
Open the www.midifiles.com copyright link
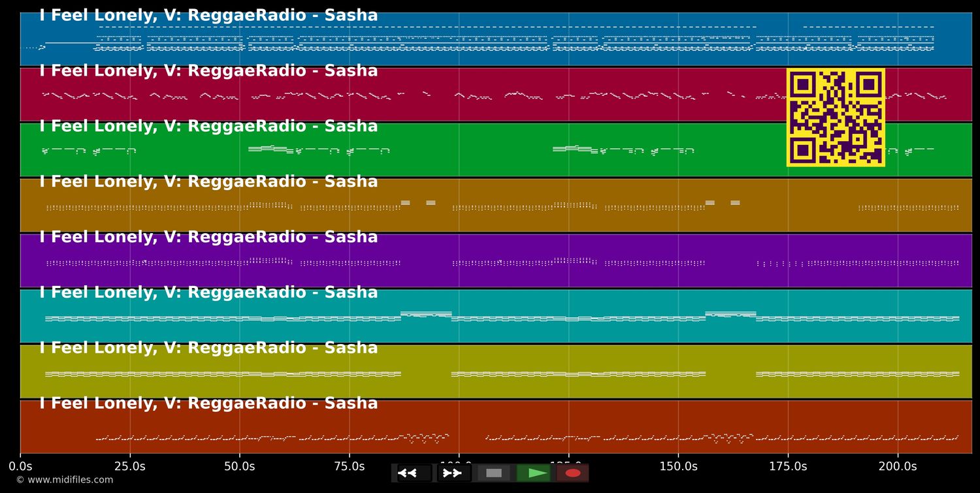(64, 480)
